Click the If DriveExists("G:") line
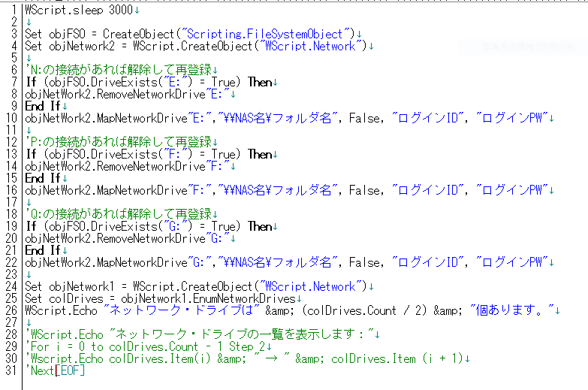Viewport: 588px width, 390px height. coord(149,226)
